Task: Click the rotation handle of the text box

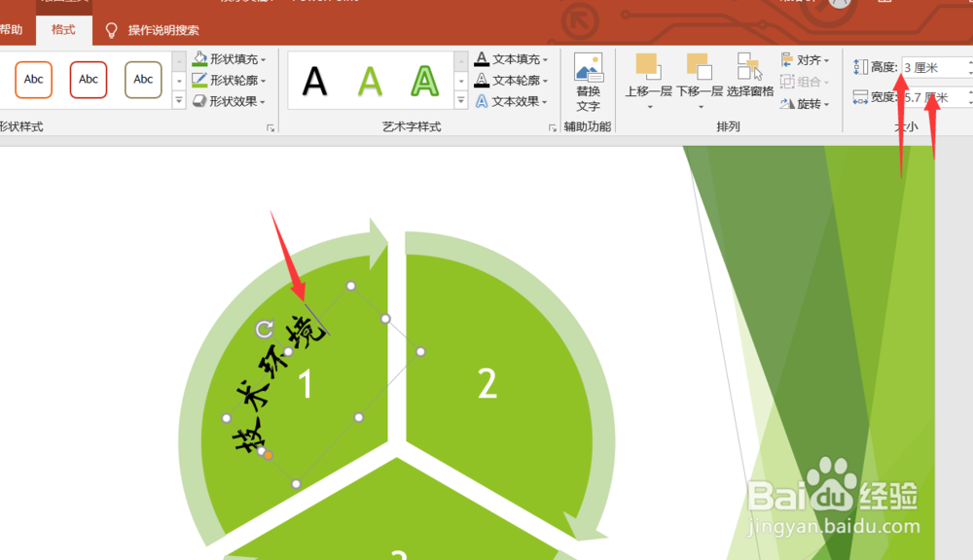Action: tap(265, 329)
